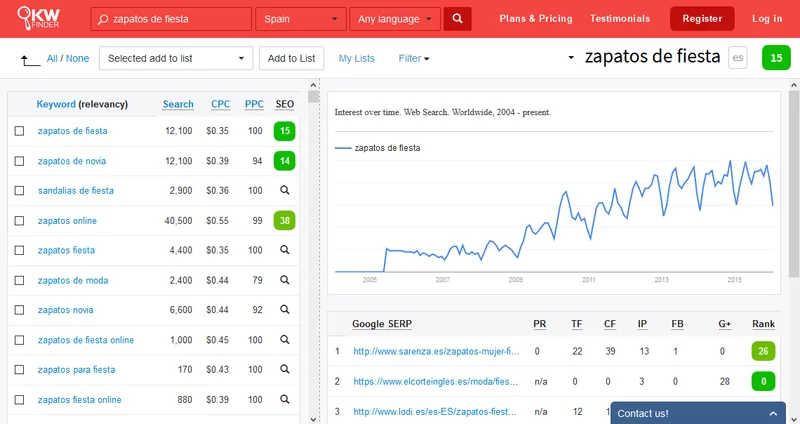Open the elcorteingles.es SERP result link
The width and height of the screenshot is (800, 424).
(x=436, y=381)
